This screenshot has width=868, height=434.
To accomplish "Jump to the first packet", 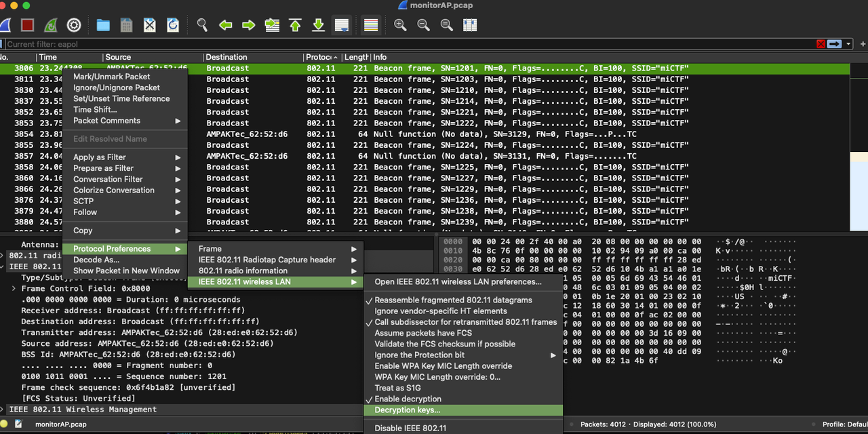I will tap(295, 25).
